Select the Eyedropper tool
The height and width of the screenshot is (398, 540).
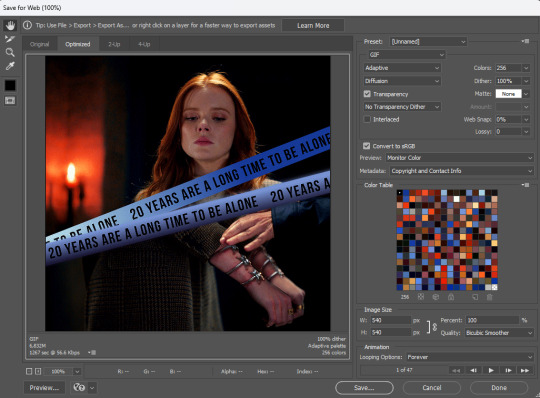(x=10, y=66)
